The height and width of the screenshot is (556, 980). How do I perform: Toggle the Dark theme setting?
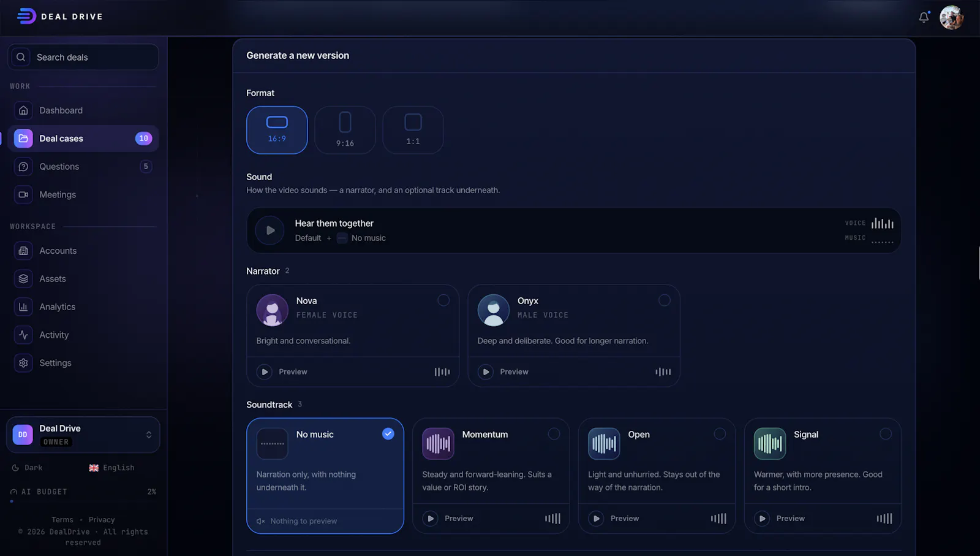click(x=28, y=468)
